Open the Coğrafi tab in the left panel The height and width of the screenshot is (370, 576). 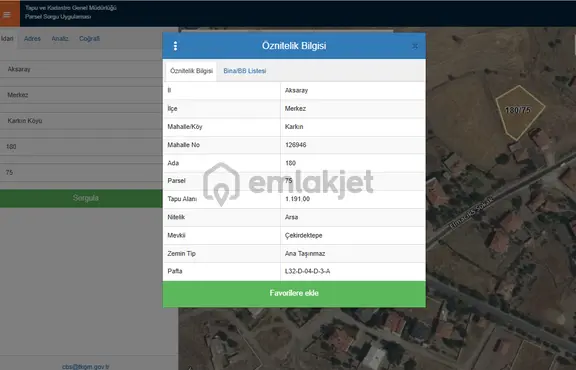(x=89, y=39)
